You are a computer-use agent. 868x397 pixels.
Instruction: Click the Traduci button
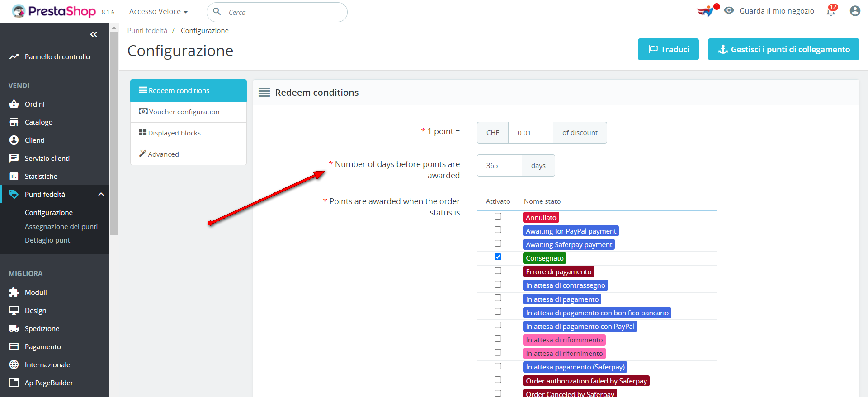(668, 49)
